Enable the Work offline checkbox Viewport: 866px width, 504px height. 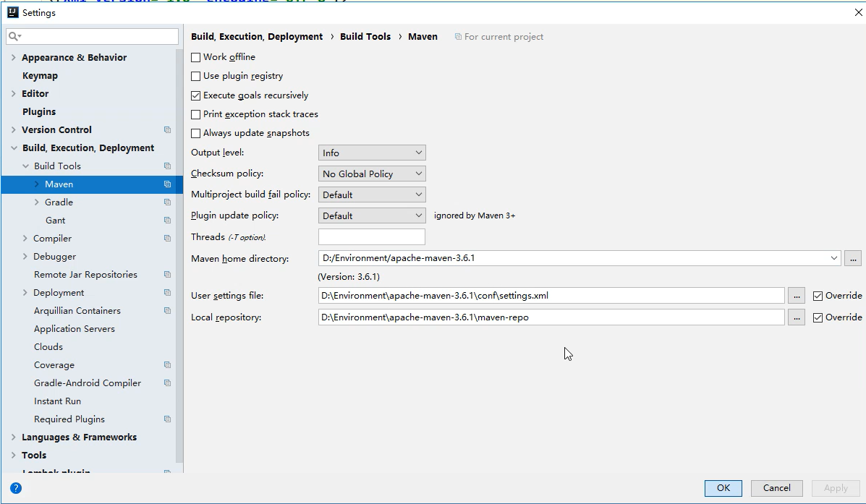tap(195, 57)
